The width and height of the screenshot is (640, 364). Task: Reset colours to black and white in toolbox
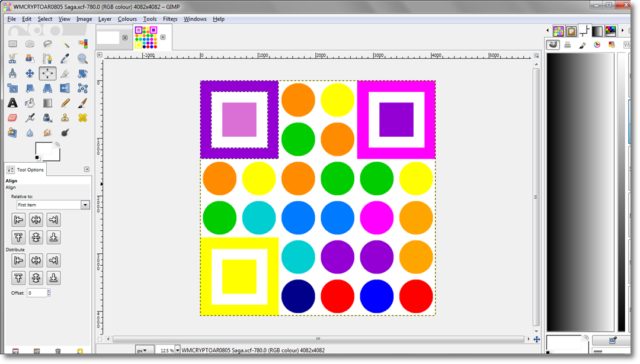click(x=37, y=158)
